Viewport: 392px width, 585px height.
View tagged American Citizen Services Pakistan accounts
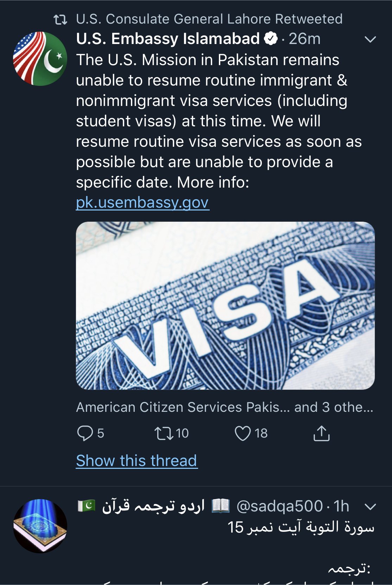pos(225,407)
